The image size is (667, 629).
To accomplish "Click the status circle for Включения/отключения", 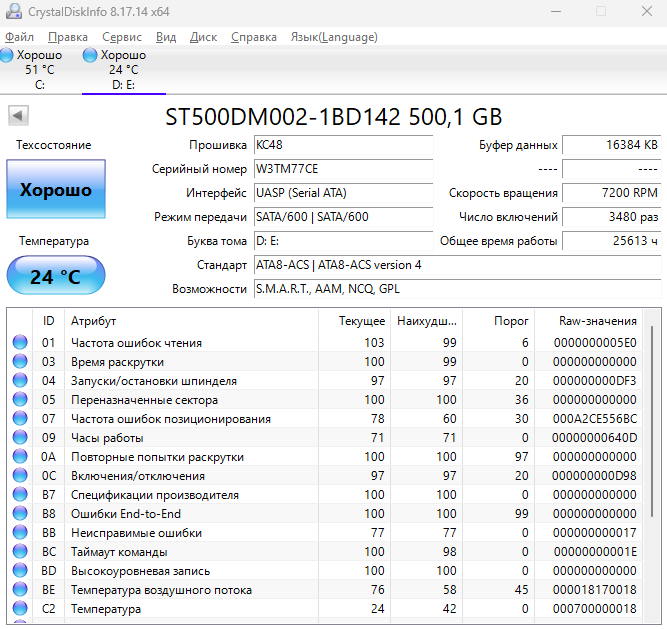I will [x=20, y=475].
